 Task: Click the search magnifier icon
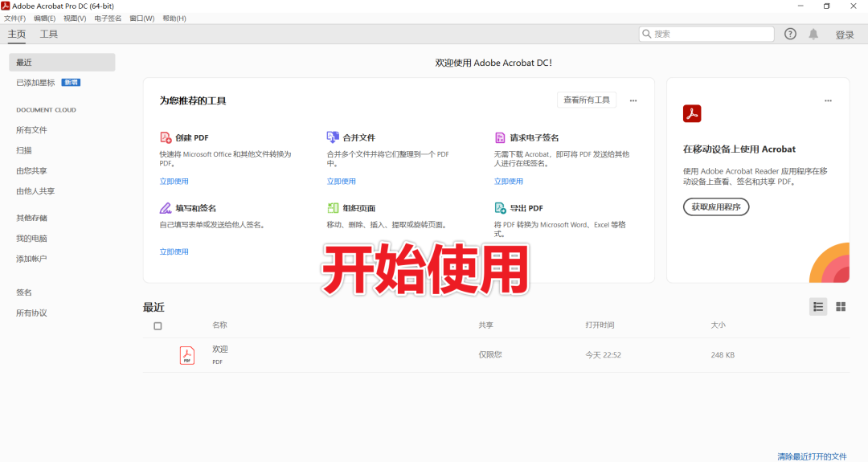coord(646,34)
